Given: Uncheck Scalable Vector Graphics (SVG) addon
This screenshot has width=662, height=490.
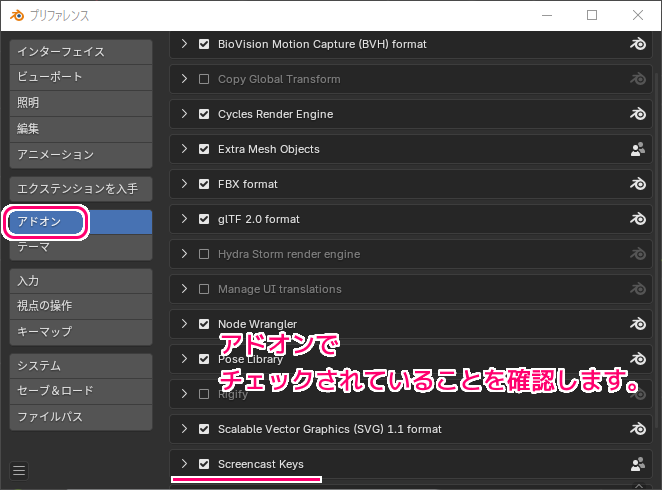Looking at the screenshot, I should (x=204, y=429).
